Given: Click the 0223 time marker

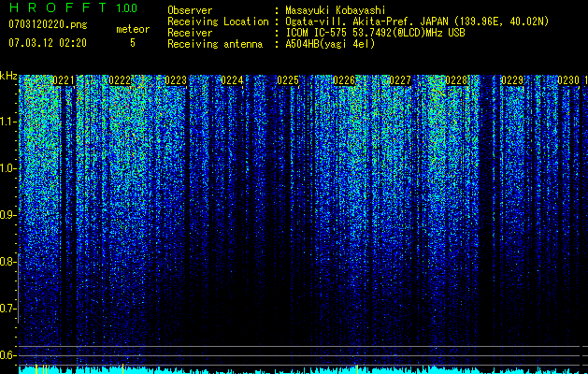Looking at the screenshot, I should pos(176,80).
